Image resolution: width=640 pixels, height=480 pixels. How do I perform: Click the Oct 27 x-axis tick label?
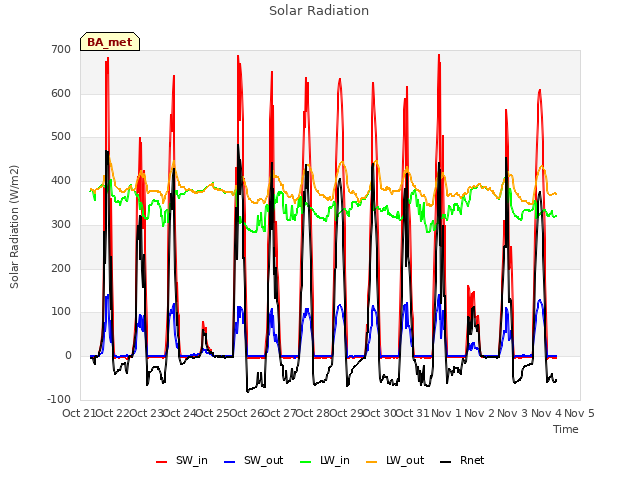point(280,413)
